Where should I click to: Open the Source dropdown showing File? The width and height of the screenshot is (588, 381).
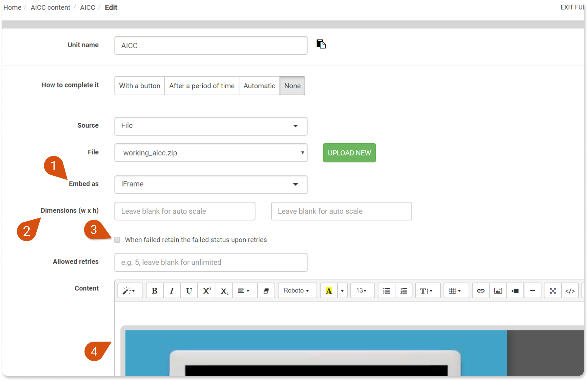211,126
